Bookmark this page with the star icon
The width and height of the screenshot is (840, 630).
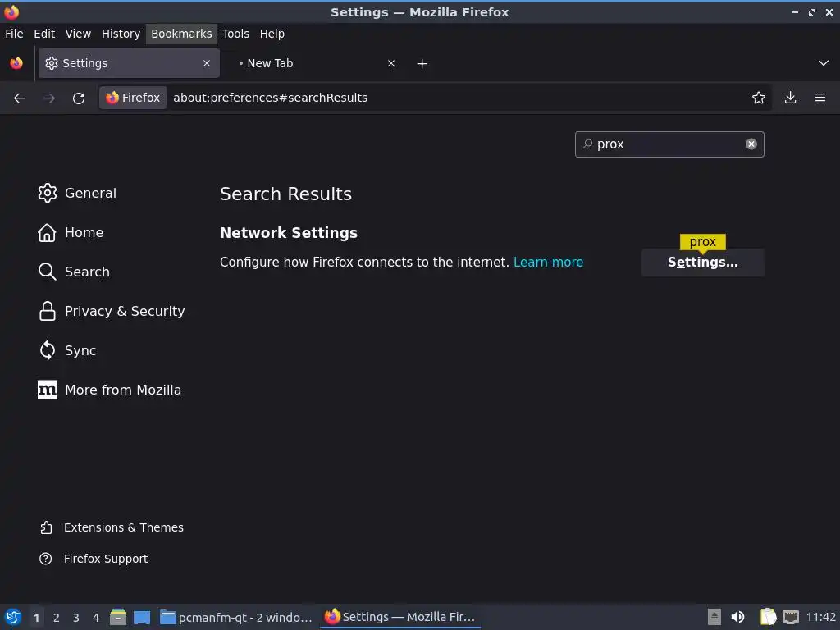[x=758, y=98]
